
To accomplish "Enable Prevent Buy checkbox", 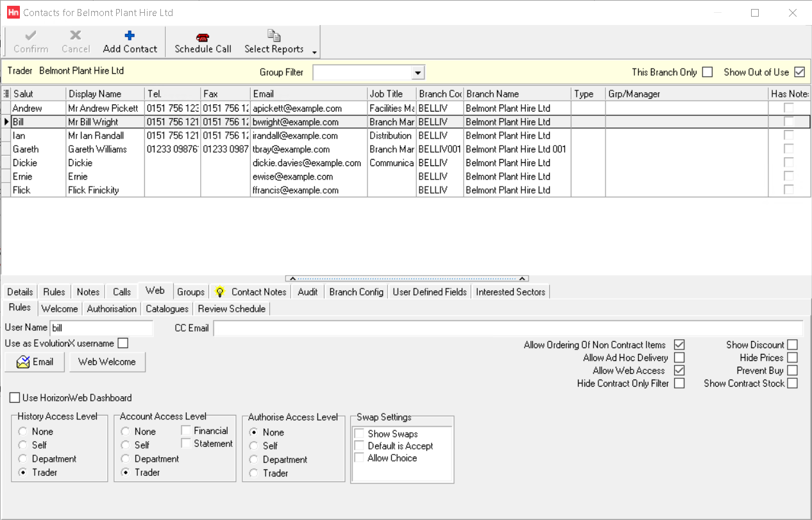I will pos(793,371).
